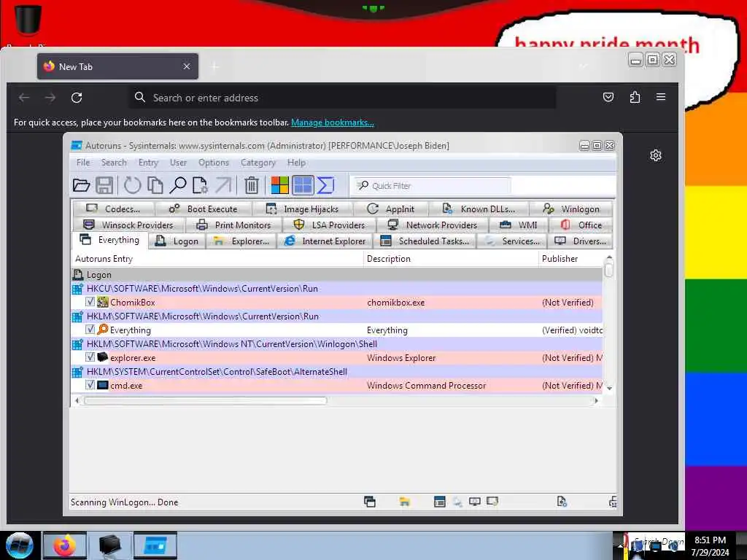
Task: Click the file properties icon in toolbar
Action: (x=200, y=185)
